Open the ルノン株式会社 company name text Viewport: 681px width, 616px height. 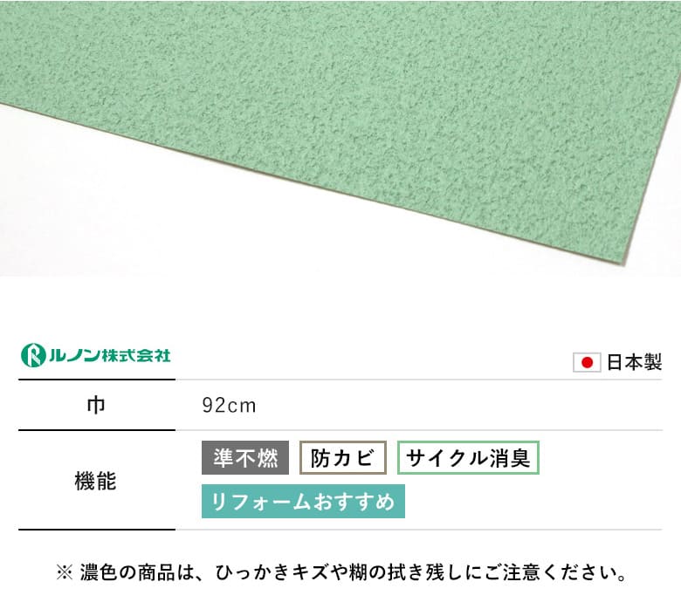[x=109, y=355]
